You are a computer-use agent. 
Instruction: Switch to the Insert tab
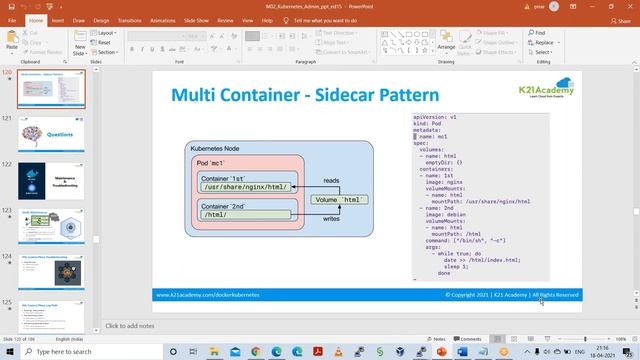(58, 20)
